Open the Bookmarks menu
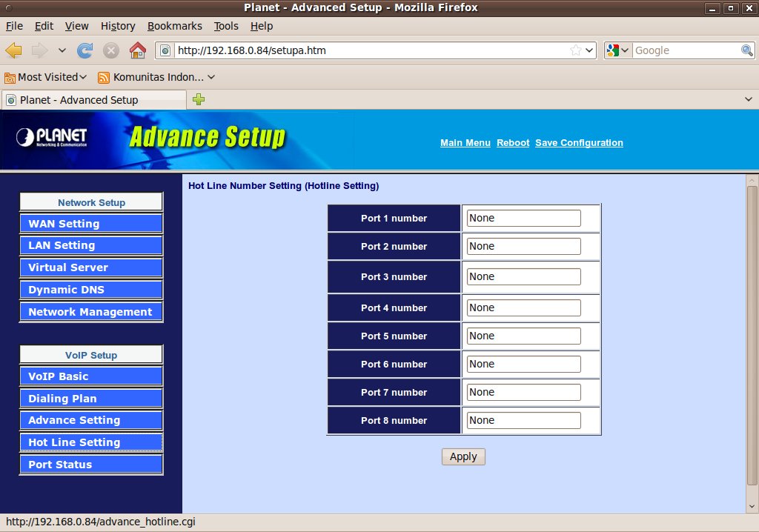 pyautogui.click(x=174, y=26)
